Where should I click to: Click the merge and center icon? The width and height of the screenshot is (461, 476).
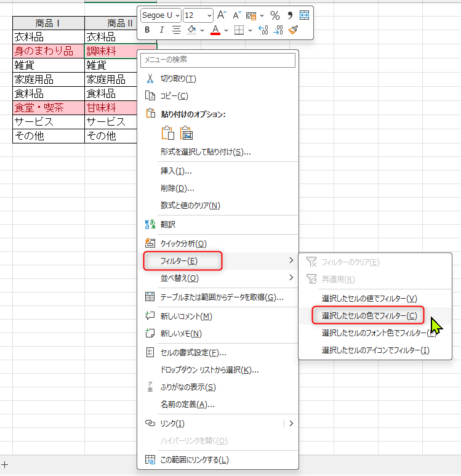tap(305, 15)
